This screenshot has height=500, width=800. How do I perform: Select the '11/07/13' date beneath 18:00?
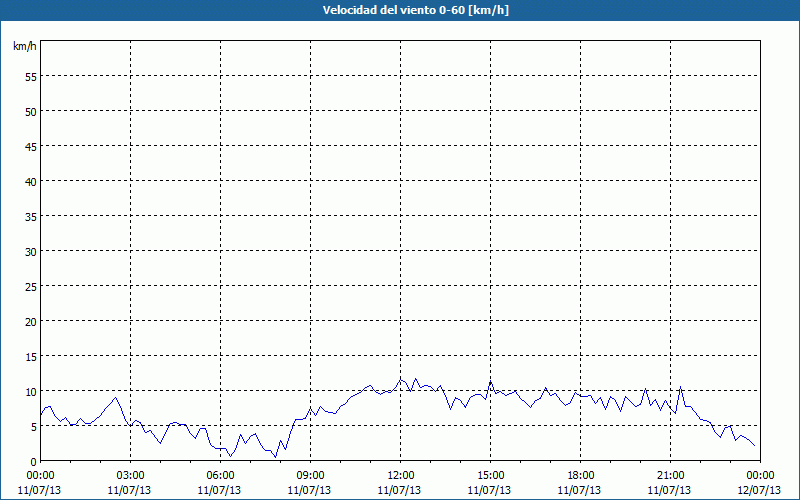[x=580, y=490]
